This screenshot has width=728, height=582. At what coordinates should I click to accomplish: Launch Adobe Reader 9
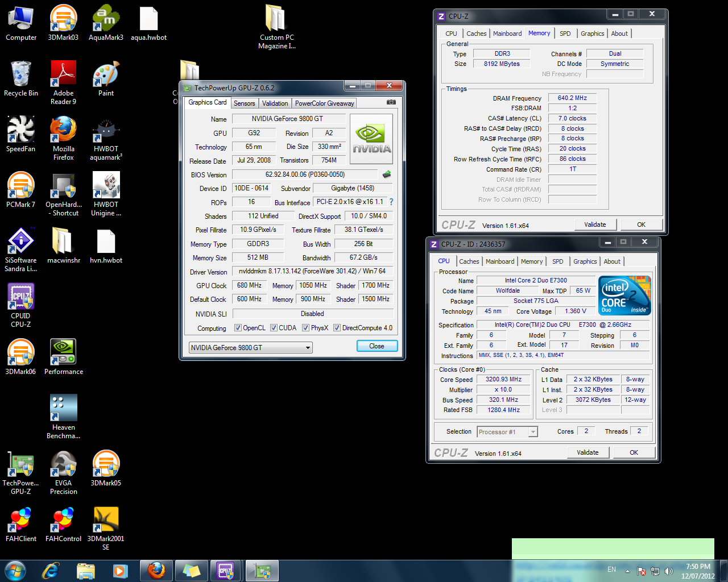pos(63,82)
